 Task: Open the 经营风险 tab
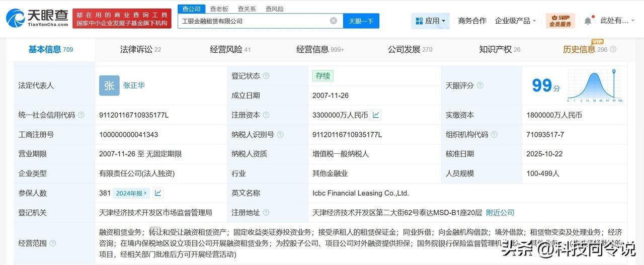(230, 49)
